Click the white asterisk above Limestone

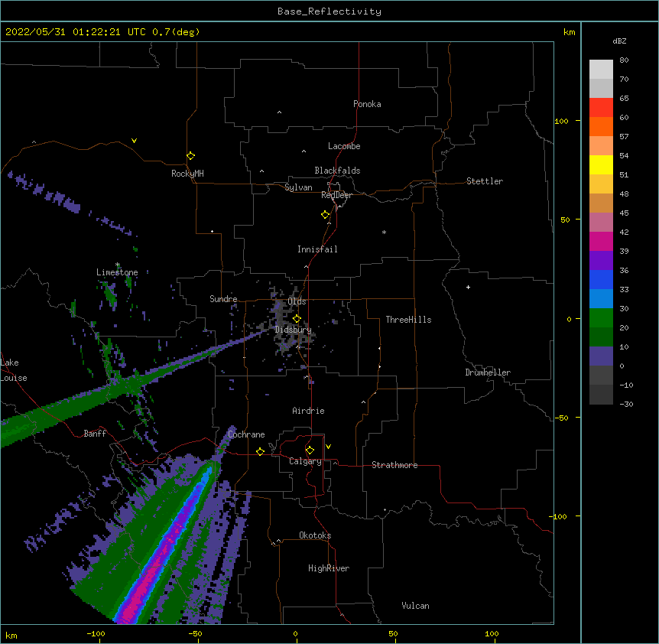[x=118, y=265]
